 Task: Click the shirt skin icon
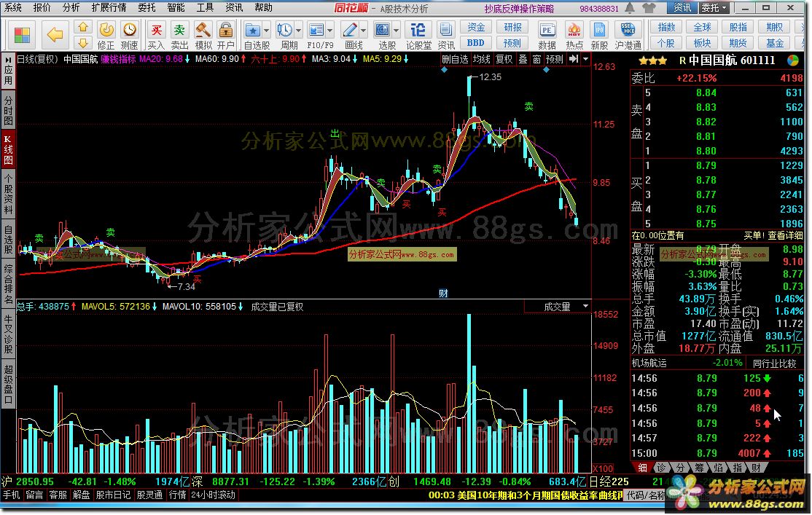coord(648,8)
